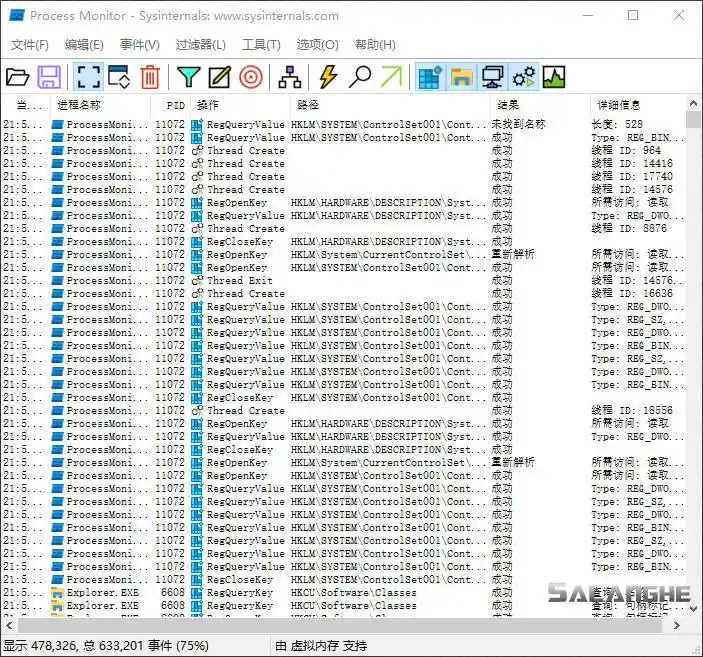Toggle the autoscroll toolbar icon
Screen dimensions: 703x657
(x=119, y=77)
